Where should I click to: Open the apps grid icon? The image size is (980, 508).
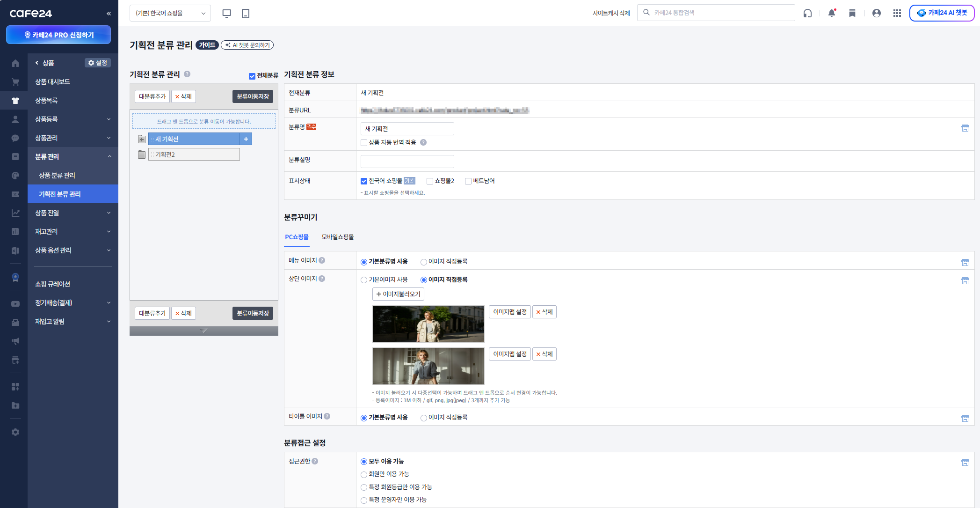(897, 13)
